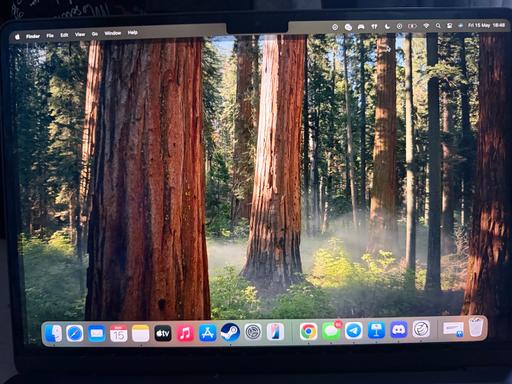Launch Discord from the Dock

tap(399, 330)
